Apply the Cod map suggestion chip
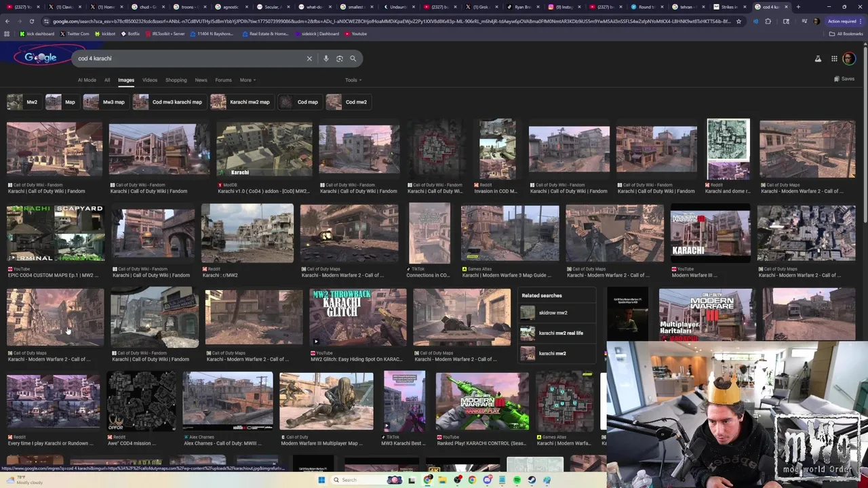The width and height of the screenshot is (868, 488). pyautogui.click(x=299, y=102)
